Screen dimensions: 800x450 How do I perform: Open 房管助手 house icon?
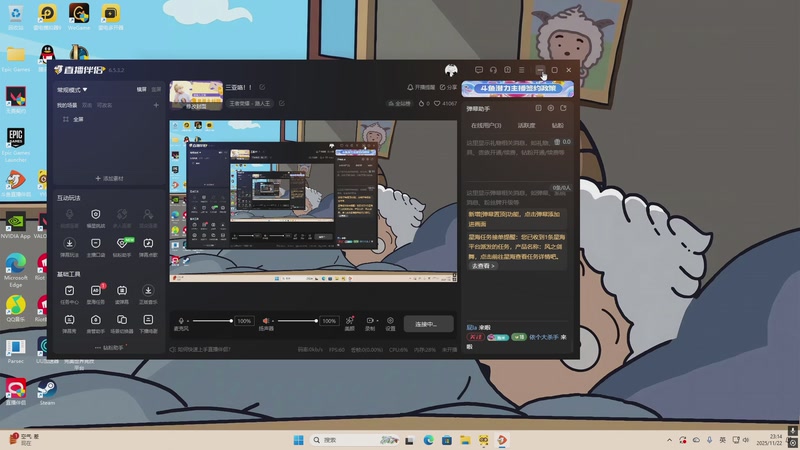pos(95,320)
